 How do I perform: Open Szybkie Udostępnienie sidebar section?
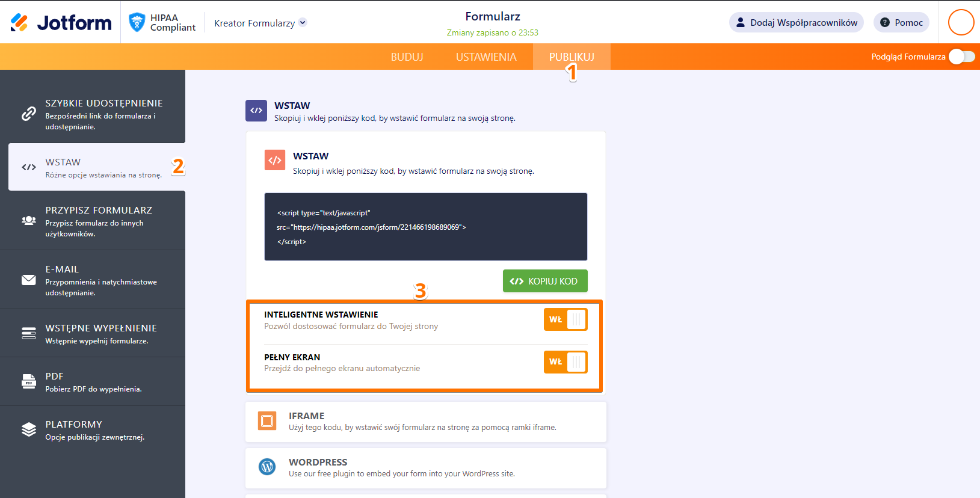click(93, 114)
